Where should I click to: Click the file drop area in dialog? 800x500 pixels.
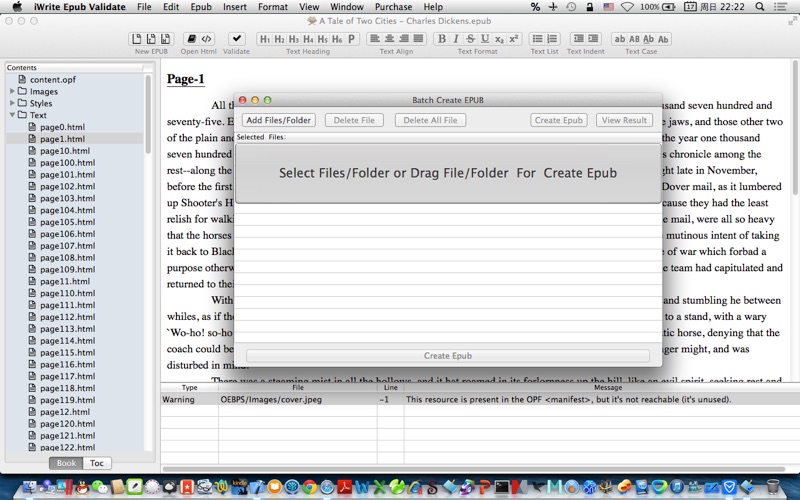coord(448,173)
